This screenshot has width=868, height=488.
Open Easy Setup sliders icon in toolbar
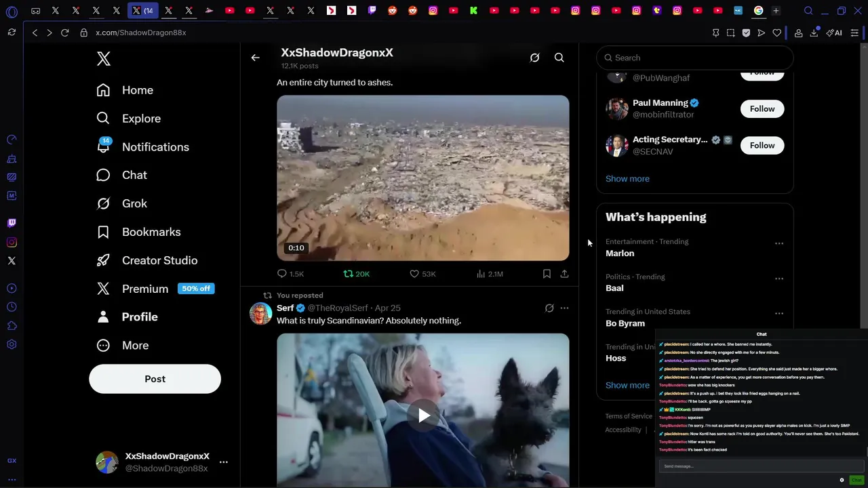pos(855,33)
